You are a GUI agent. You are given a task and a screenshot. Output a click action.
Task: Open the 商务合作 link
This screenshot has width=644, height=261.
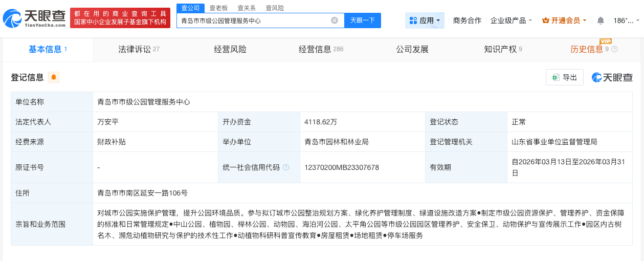[467, 20]
